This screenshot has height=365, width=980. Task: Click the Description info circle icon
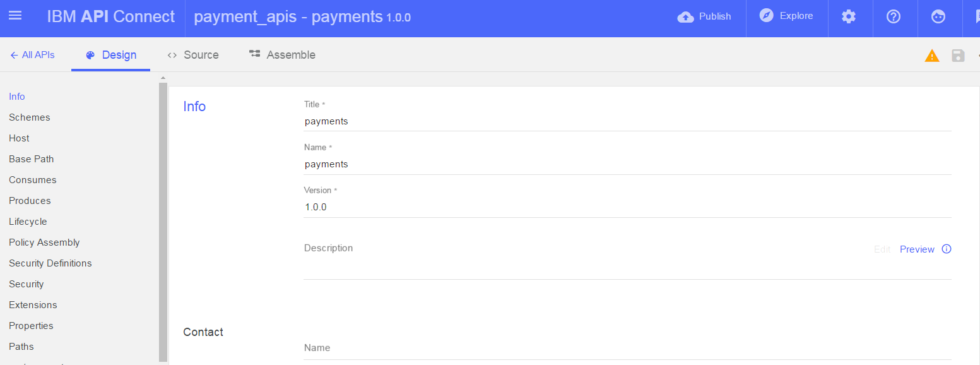tap(947, 249)
